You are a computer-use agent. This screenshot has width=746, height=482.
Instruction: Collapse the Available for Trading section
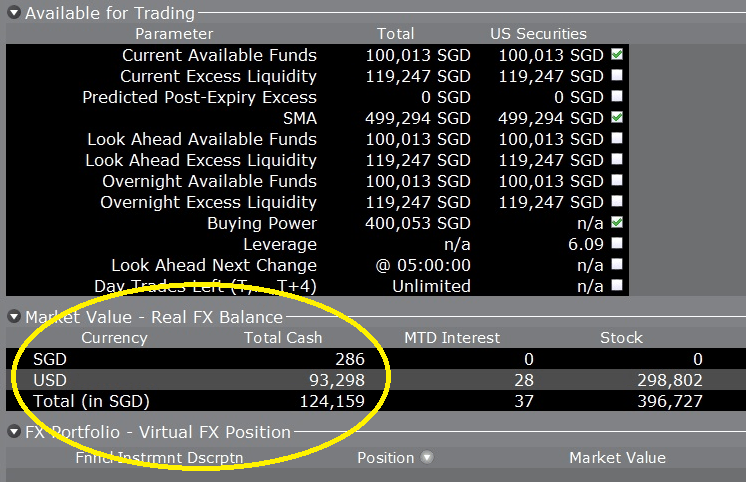tap(13, 14)
